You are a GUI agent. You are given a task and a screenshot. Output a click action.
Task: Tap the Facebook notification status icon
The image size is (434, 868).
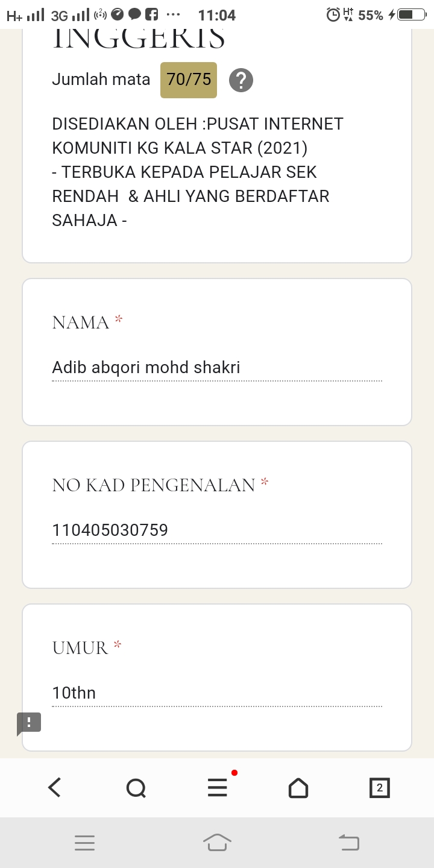coord(152,14)
